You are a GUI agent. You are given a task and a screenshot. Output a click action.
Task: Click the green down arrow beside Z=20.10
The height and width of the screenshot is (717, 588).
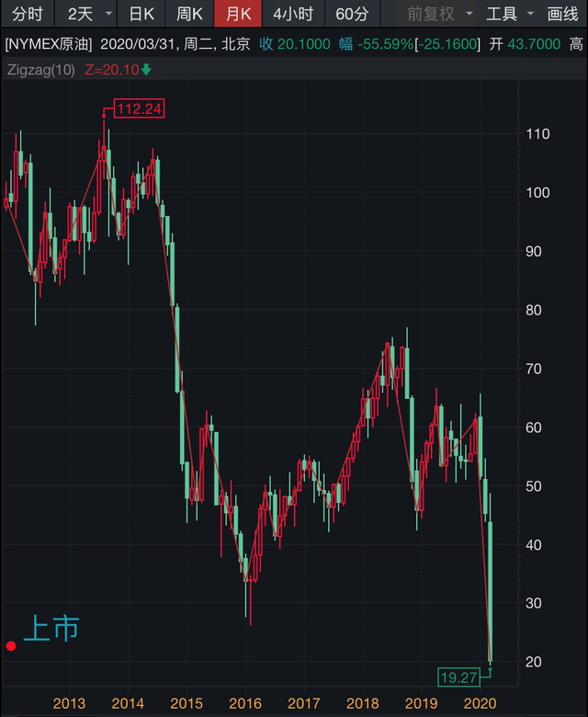point(146,70)
